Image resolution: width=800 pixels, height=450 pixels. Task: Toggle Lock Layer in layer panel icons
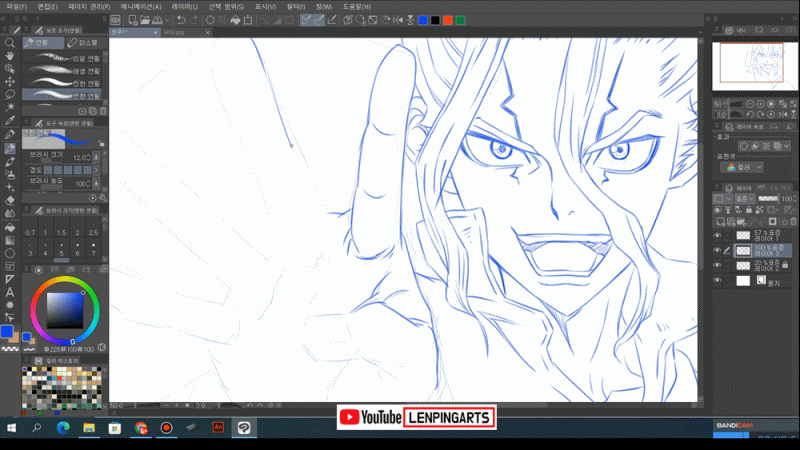point(748,210)
